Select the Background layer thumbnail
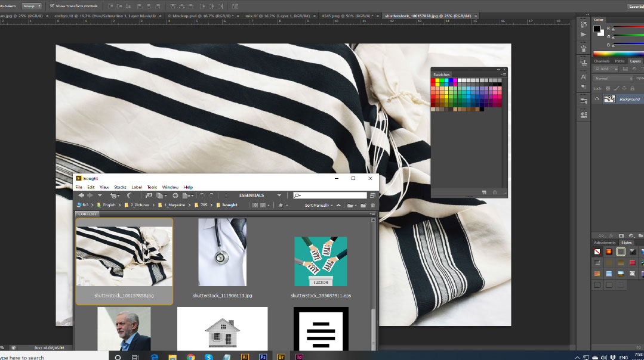The image size is (644, 360). click(x=609, y=99)
